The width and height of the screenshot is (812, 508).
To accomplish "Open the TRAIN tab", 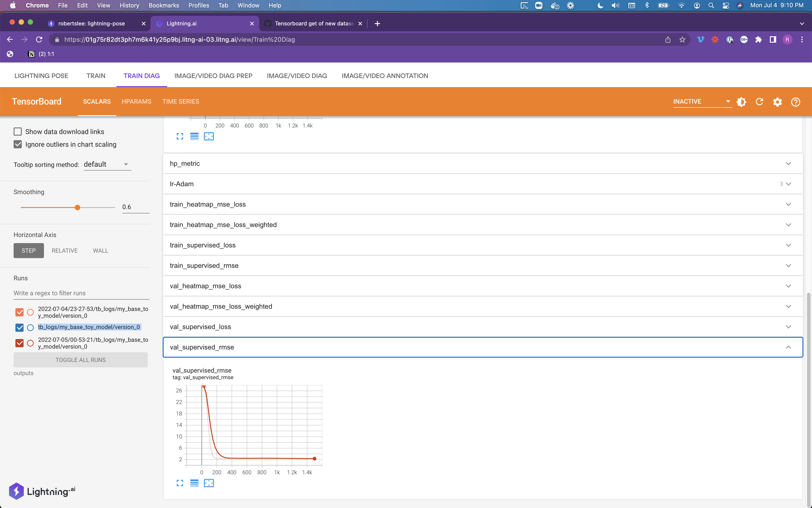I will click(96, 76).
